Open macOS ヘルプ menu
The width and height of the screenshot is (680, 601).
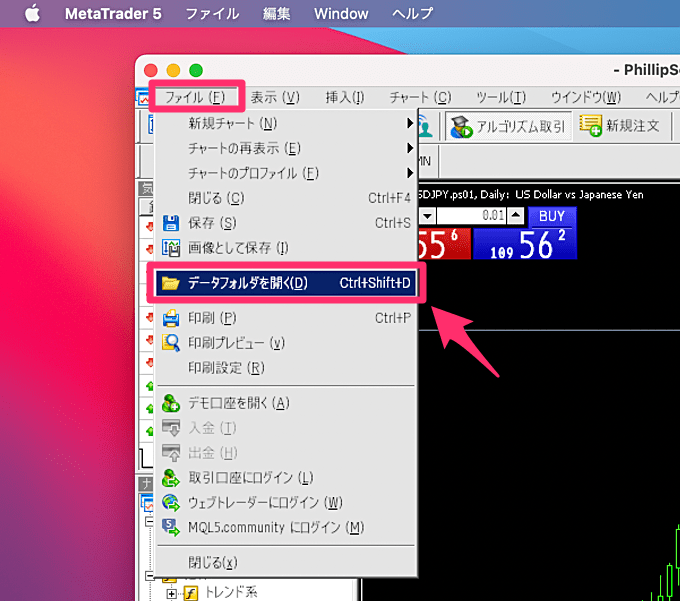click(412, 13)
